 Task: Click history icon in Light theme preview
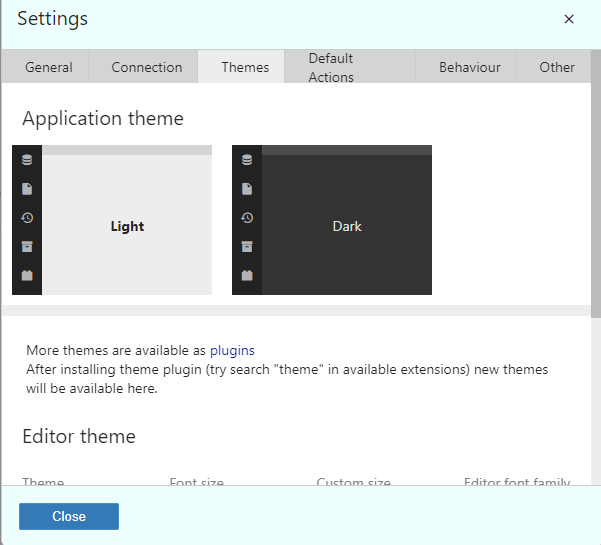pyautogui.click(x=27, y=218)
